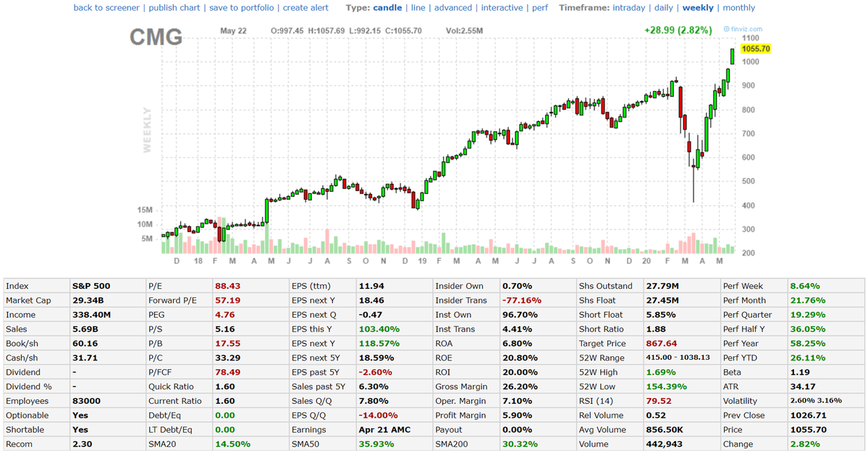868x474 pixels.
Task: Click Gross Margin value 26.20%
Action: coord(520,386)
